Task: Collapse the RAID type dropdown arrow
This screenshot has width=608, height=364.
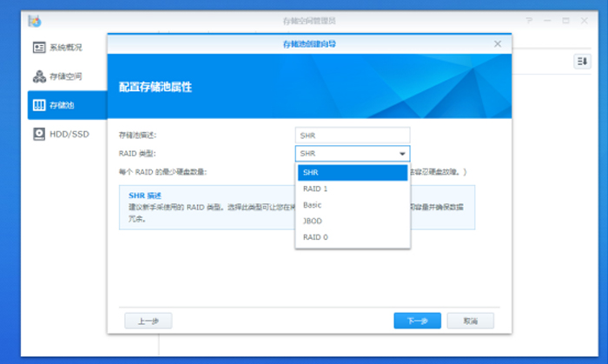Action: 402,154
